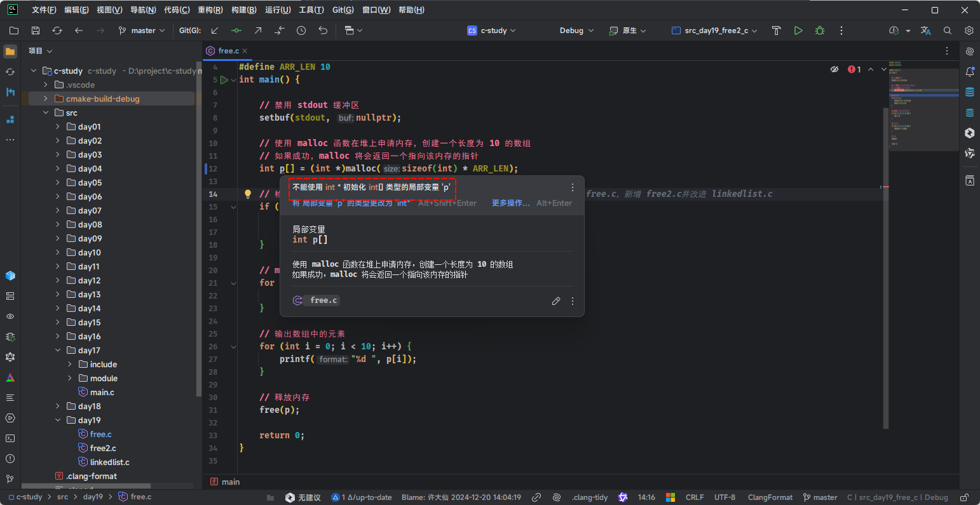Toggle the inspections eye icon in editor
980x505 pixels.
[834, 69]
